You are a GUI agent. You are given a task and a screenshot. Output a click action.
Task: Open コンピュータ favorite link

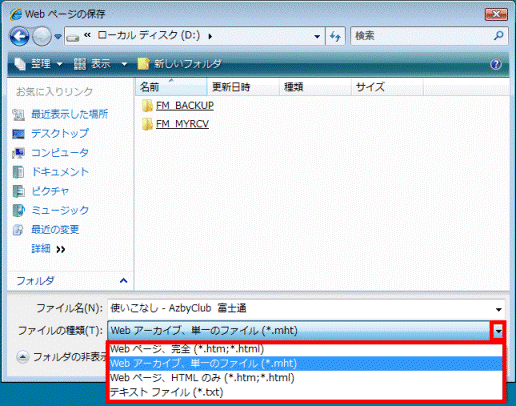tap(60, 153)
